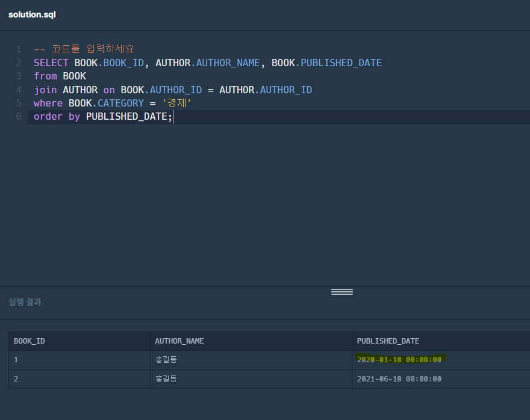Place cursor on the 'from BOOK' line

(x=60, y=76)
